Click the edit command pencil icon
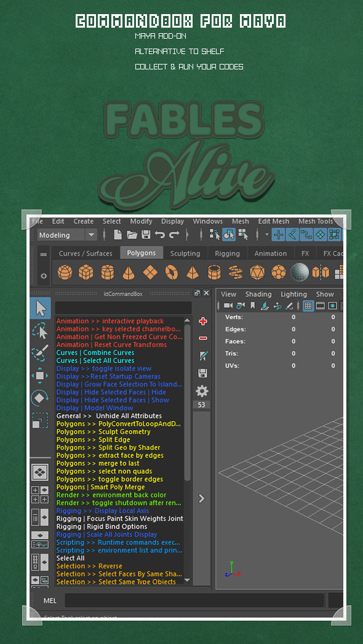363x644 pixels. tap(202, 356)
